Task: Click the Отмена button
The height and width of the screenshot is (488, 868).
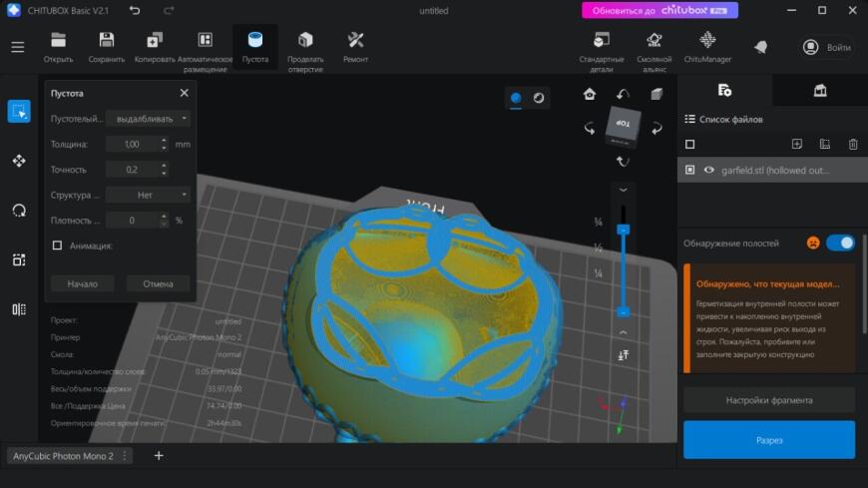Action: click(x=159, y=283)
